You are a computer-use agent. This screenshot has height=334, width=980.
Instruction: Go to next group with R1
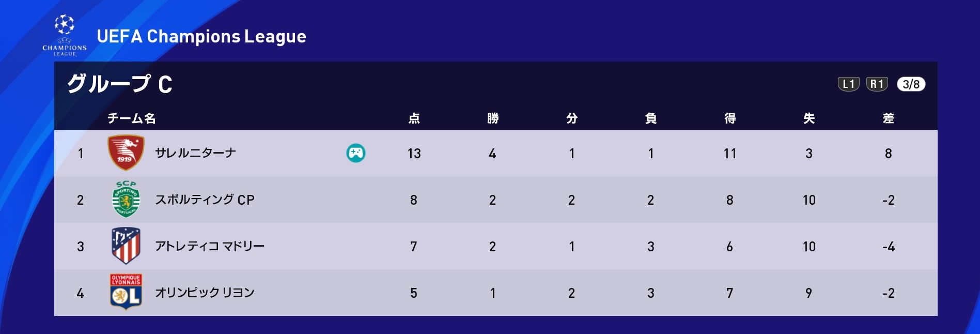click(x=877, y=84)
